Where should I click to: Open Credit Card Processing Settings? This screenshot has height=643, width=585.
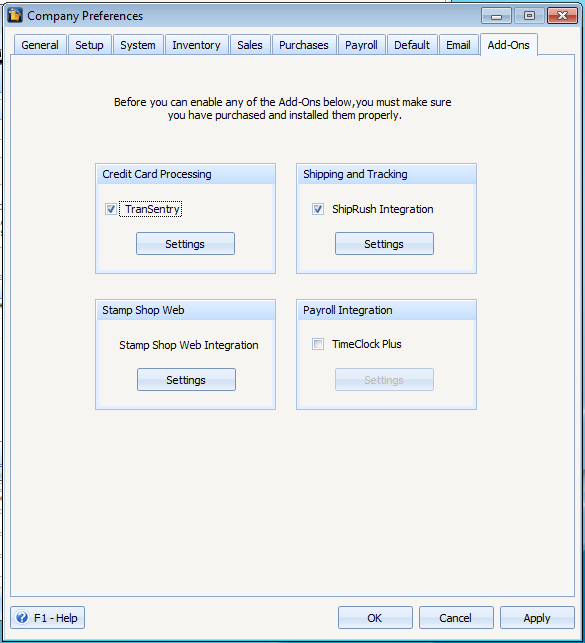185,244
